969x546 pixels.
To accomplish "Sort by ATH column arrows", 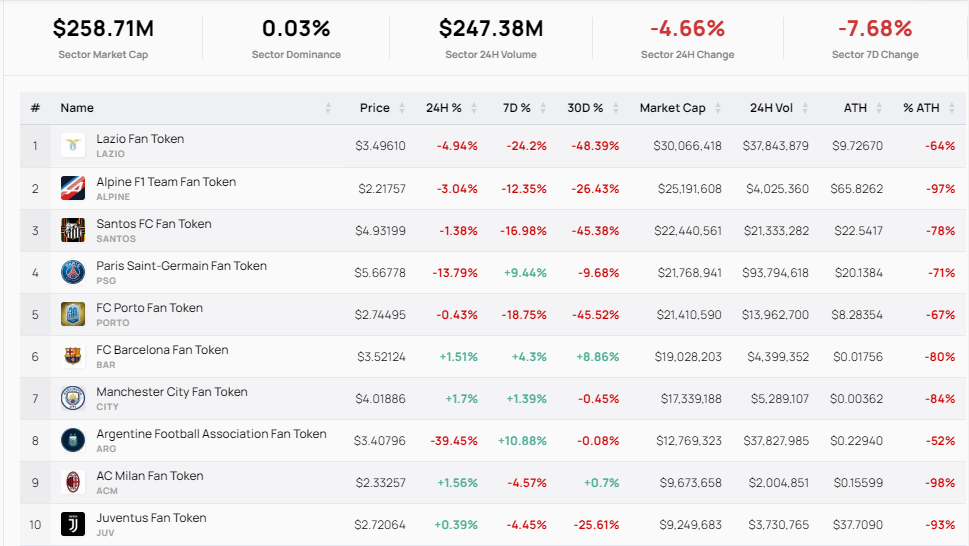I will (879, 108).
